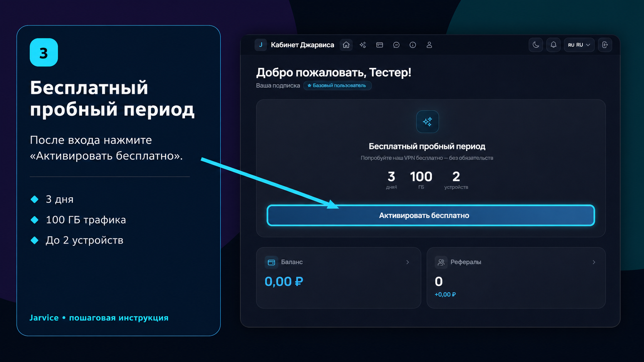Toggle dark mode with the moon icon

pos(536,45)
